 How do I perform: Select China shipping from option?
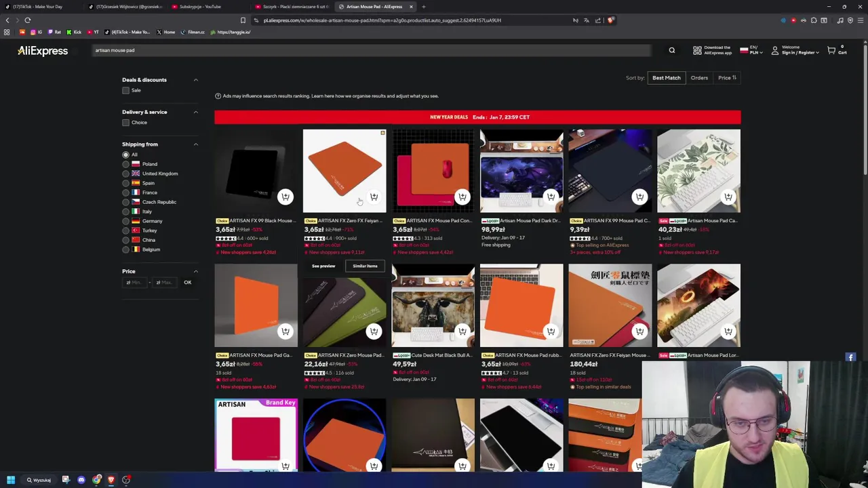pos(125,240)
